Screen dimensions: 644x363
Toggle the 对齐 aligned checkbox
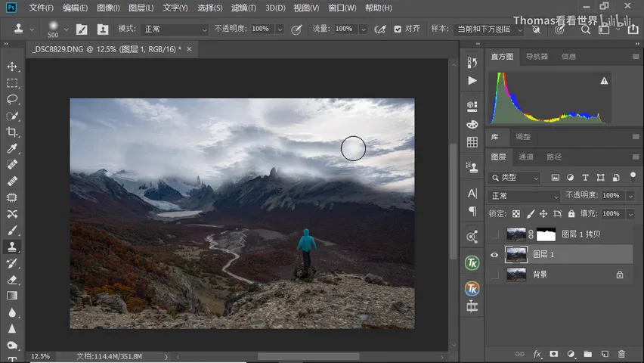[398, 29]
